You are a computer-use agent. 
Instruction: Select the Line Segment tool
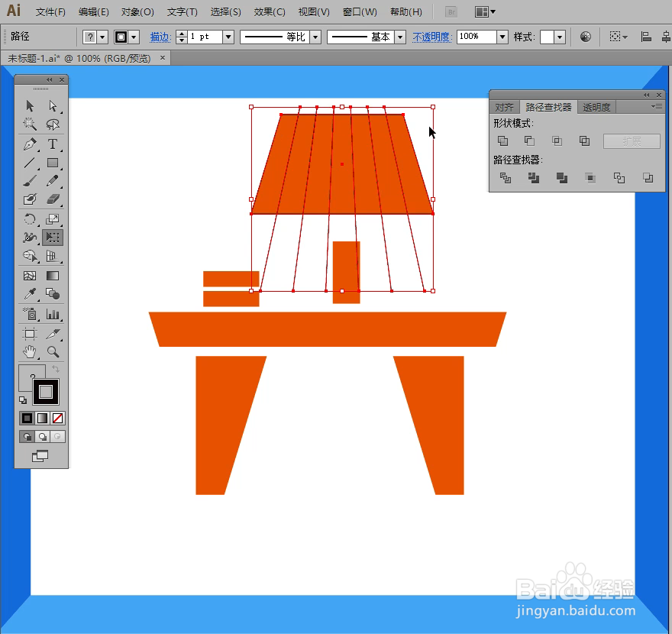tap(30, 163)
